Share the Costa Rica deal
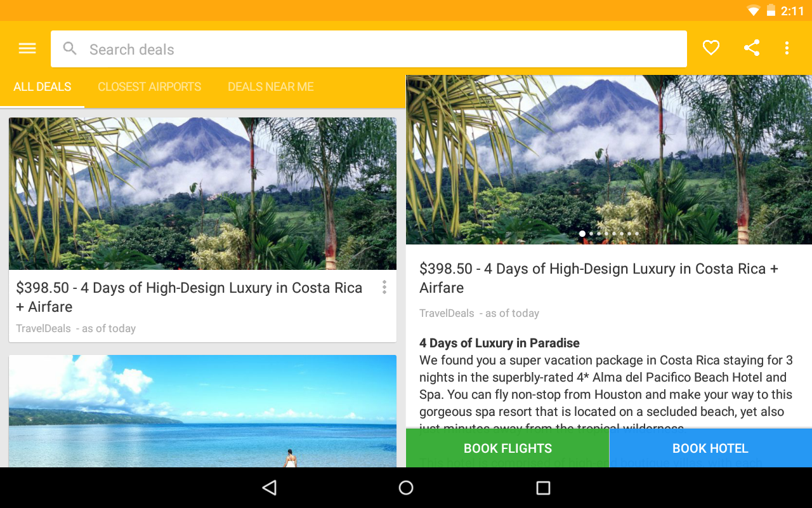Screen dimensions: 812x508 (752, 48)
